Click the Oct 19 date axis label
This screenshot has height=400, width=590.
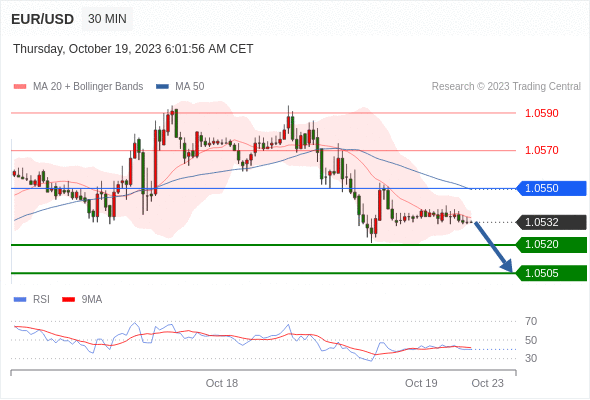point(421,383)
